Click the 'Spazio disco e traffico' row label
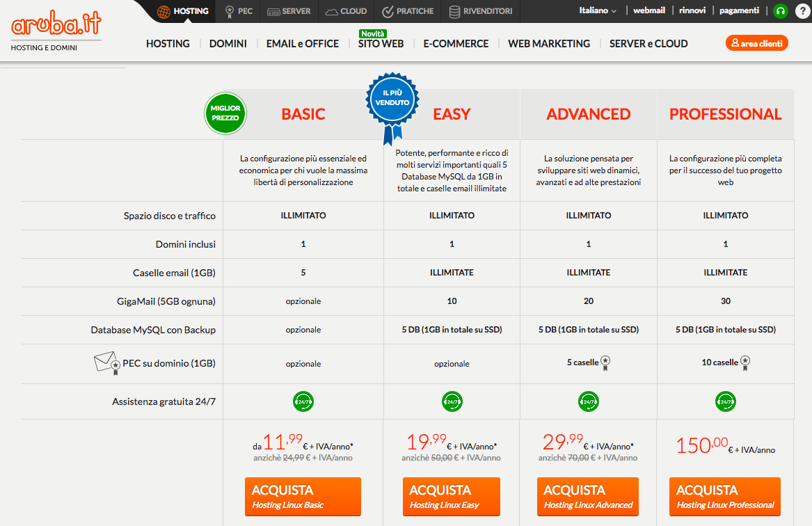The height and width of the screenshot is (526, 812). point(169,216)
